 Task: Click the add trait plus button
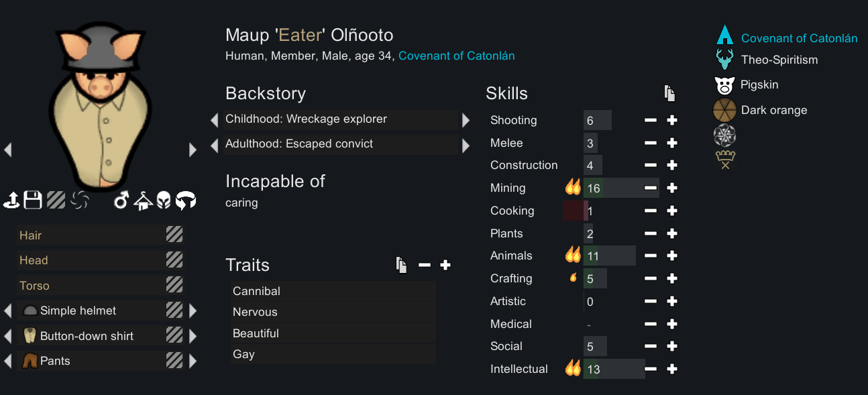(445, 265)
